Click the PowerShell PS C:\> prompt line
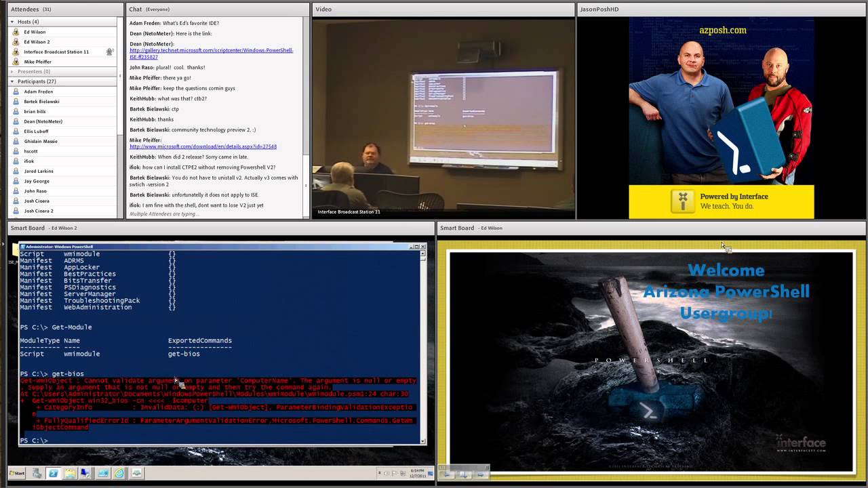This screenshot has width=868, height=488. tap(34, 441)
